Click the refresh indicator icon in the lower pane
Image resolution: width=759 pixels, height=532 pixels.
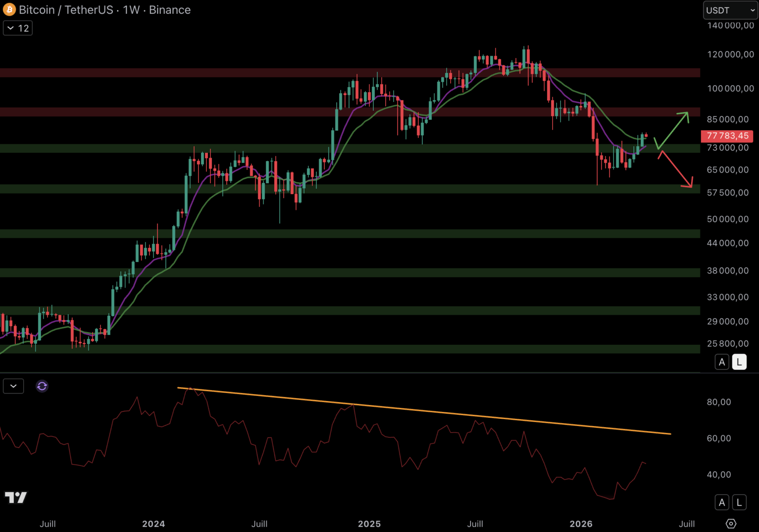[42, 386]
